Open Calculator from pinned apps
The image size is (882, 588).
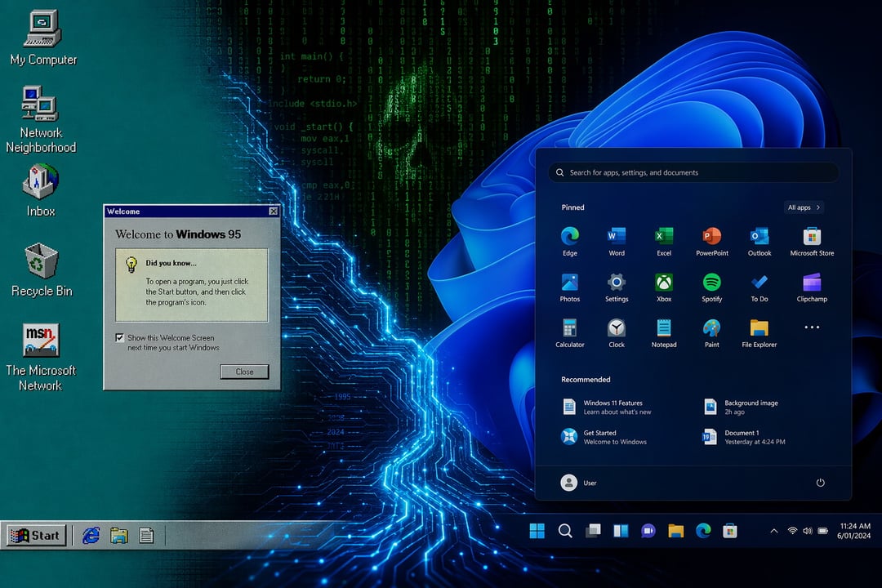point(570,333)
